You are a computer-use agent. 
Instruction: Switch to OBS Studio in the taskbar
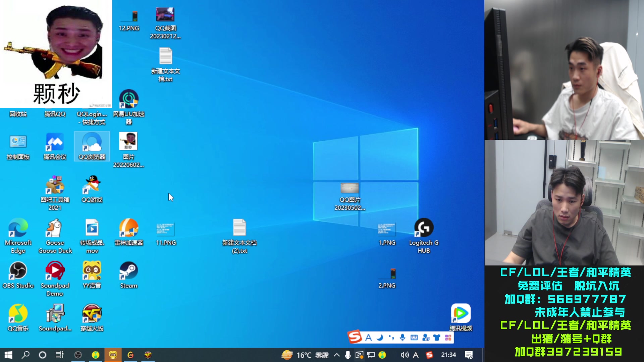pos(78,355)
